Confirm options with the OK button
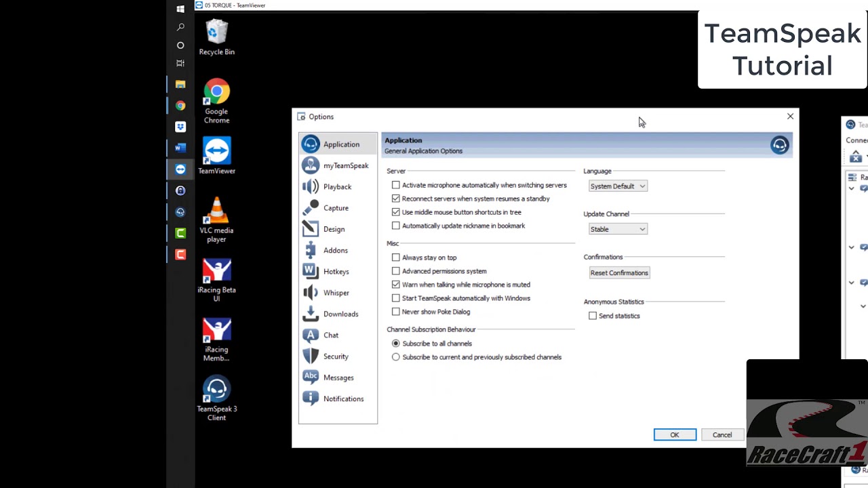Image resolution: width=868 pixels, height=488 pixels. [675, 435]
